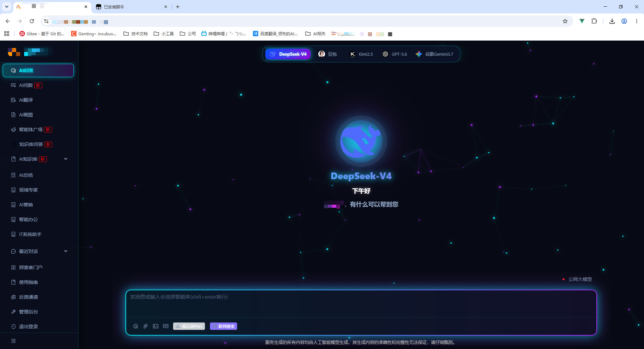Expand the AI知识库 submenu chevron
The image size is (644, 349).
pos(66,159)
